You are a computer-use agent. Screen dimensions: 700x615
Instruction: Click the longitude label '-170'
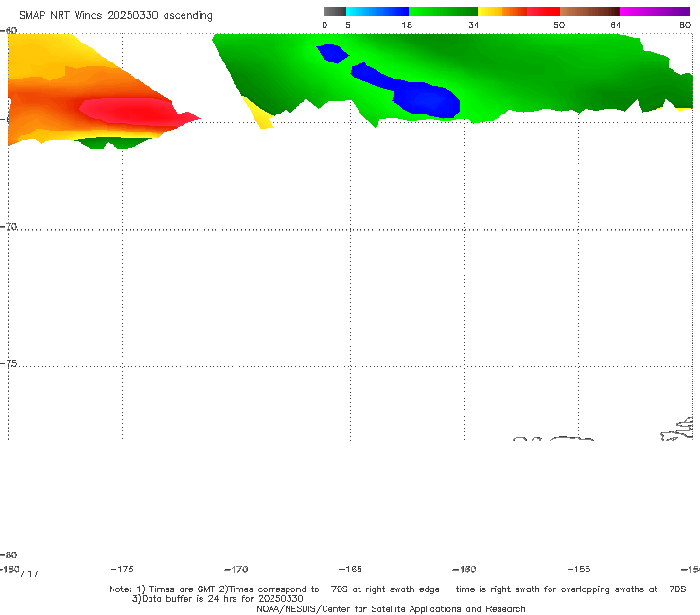pos(236,570)
